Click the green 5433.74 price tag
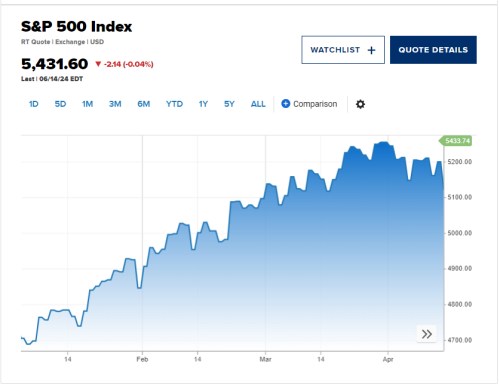 (x=455, y=141)
